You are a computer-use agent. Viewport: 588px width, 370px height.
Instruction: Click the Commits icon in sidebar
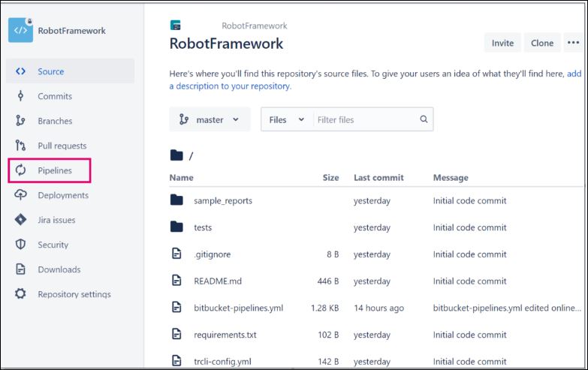[21, 96]
